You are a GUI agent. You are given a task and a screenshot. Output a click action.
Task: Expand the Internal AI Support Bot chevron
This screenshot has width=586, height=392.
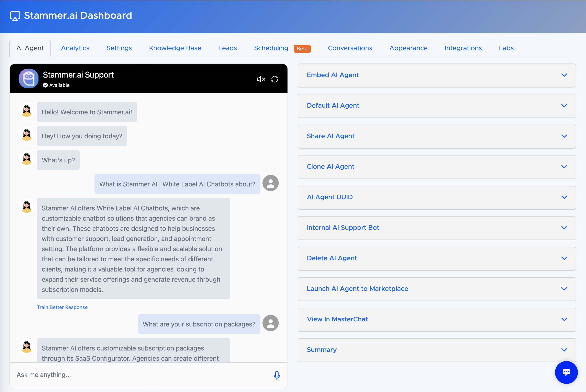[x=564, y=228]
